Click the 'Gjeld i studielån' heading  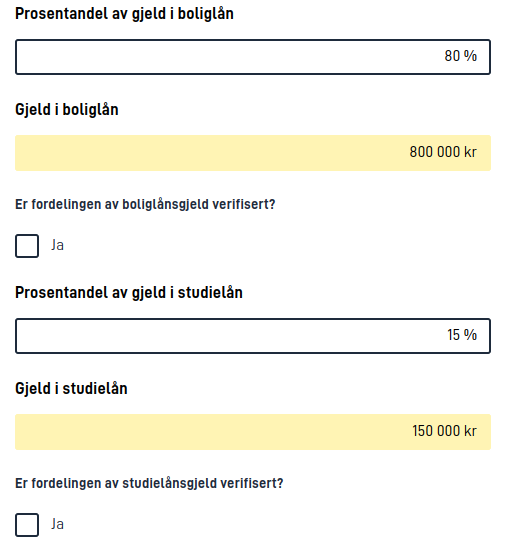click(x=71, y=389)
